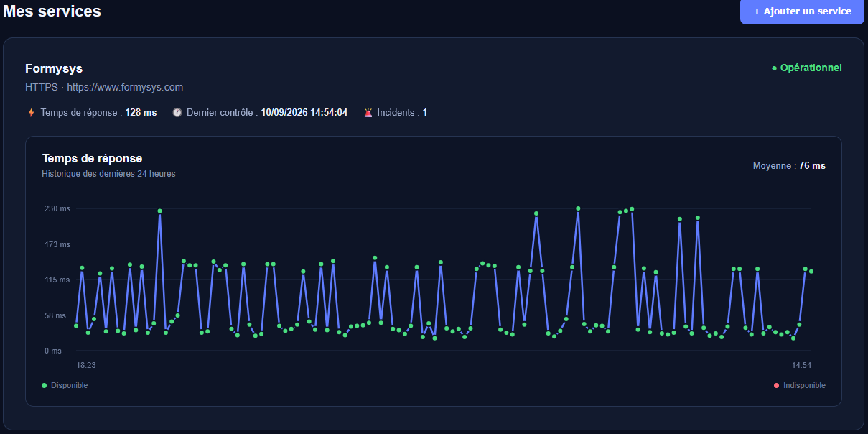Click the lightning bolt response time icon
Image resolution: width=868 pixels, height=434 pixels.
pos(31,113)
